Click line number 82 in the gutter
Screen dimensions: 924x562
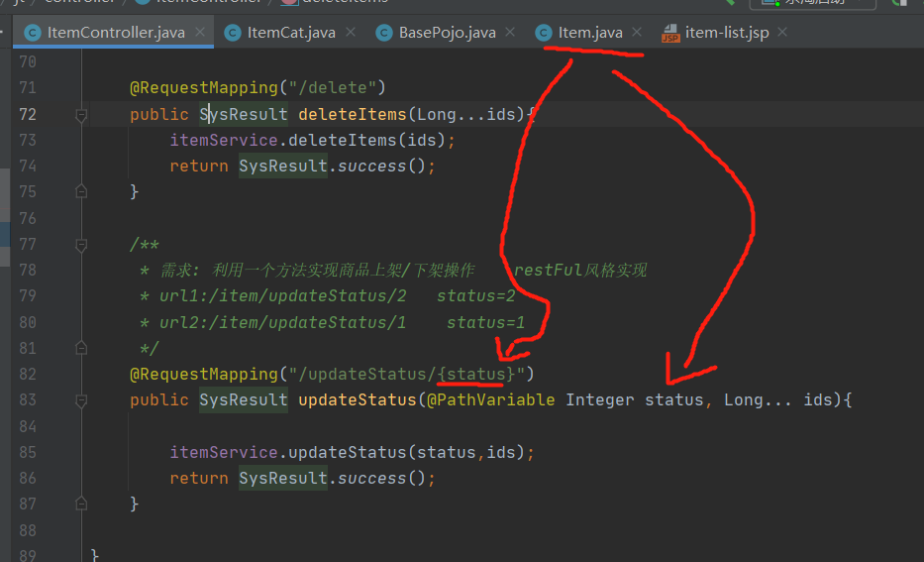(x=28, y=375)
